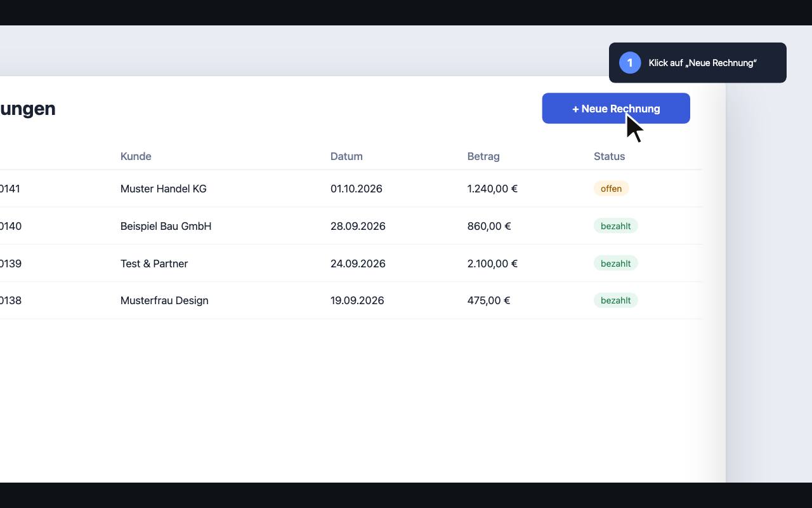
Task: Select the amount "1.240,00 €"
Action: (492, 189)
